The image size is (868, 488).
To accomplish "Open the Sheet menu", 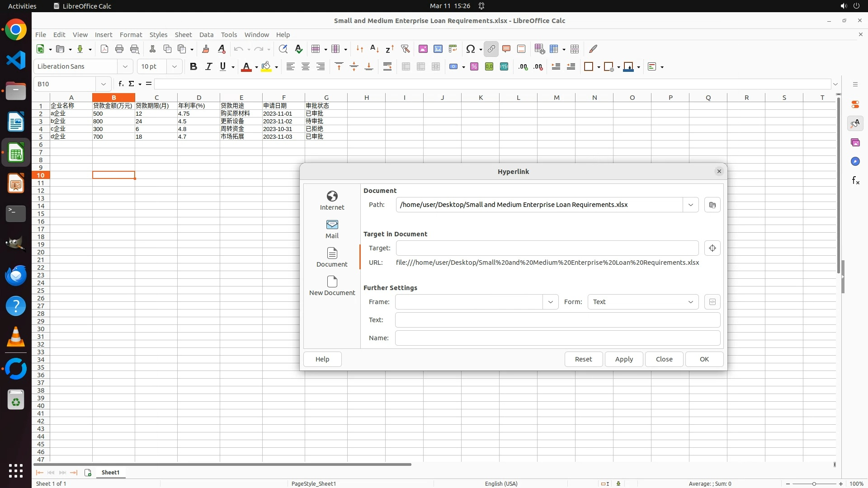I will pyautogui.click(x=183, y=35).
